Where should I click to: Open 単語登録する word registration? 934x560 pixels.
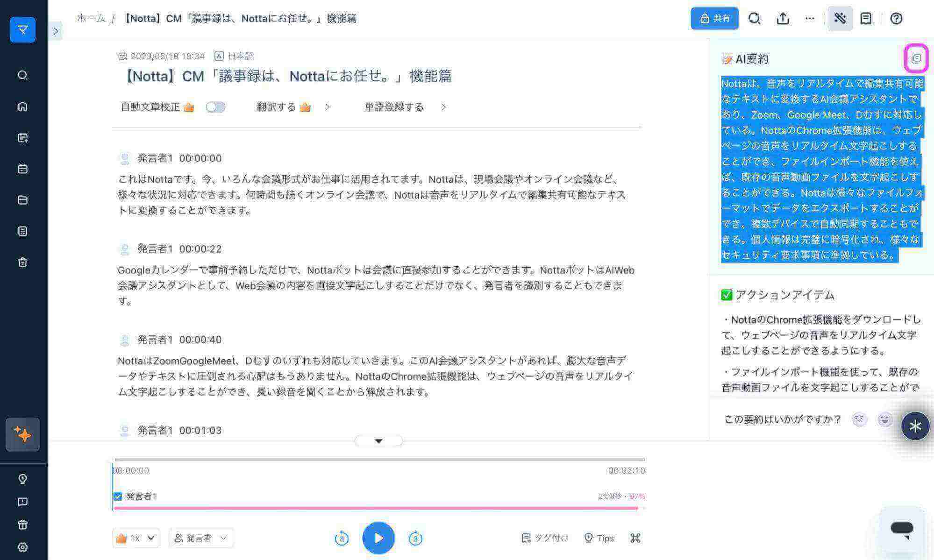[x=405, y=107]
